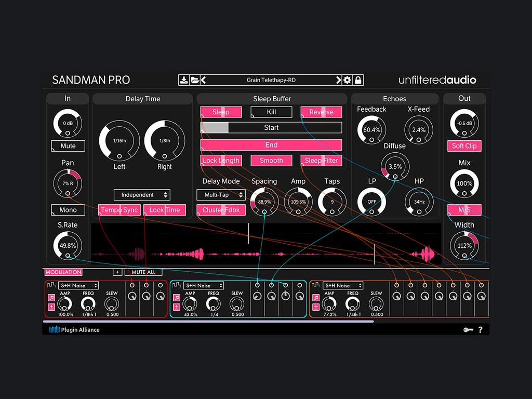Image resolution: width=532 pixels, height=399 pixels.
Task: Enable the Mono switch
Action: click(68, 210)
